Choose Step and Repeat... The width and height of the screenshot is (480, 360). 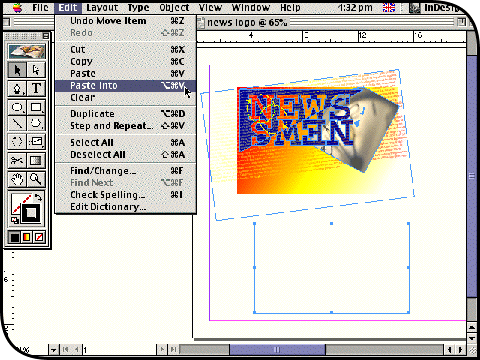pyautogui.click(x=126, y=126)
